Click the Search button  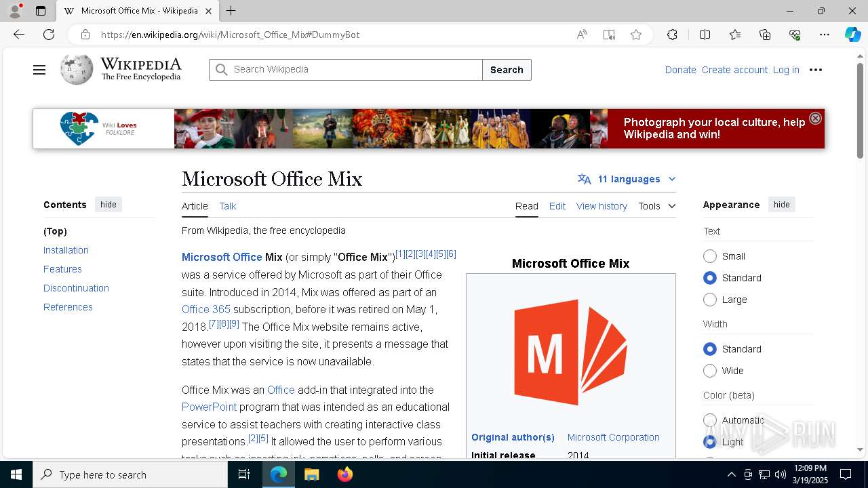pos(507,70)
